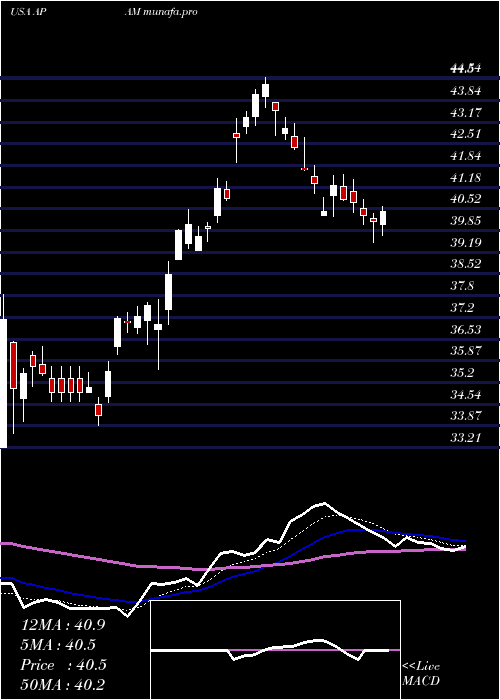Click the 36.53 price axis label

(466, 330)
